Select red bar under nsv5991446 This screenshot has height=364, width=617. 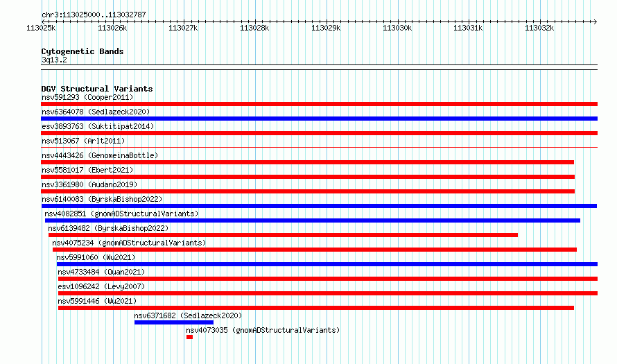coord(316,308)
